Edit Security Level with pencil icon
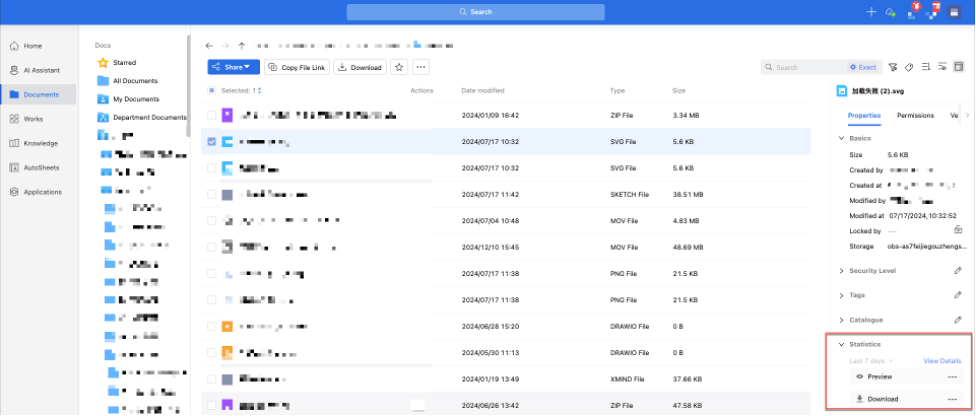Screen dimensions: 976x416 pos(958,271)
